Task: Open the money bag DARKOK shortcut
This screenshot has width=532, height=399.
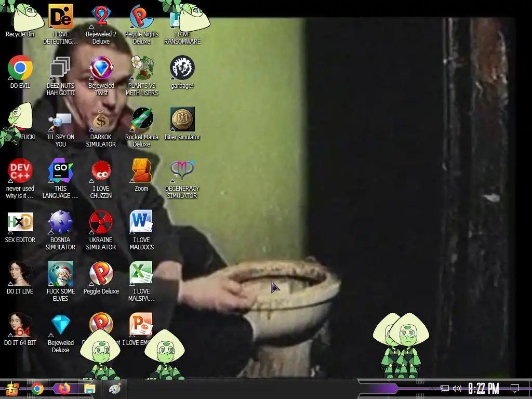Action: [x=101, y=128]
